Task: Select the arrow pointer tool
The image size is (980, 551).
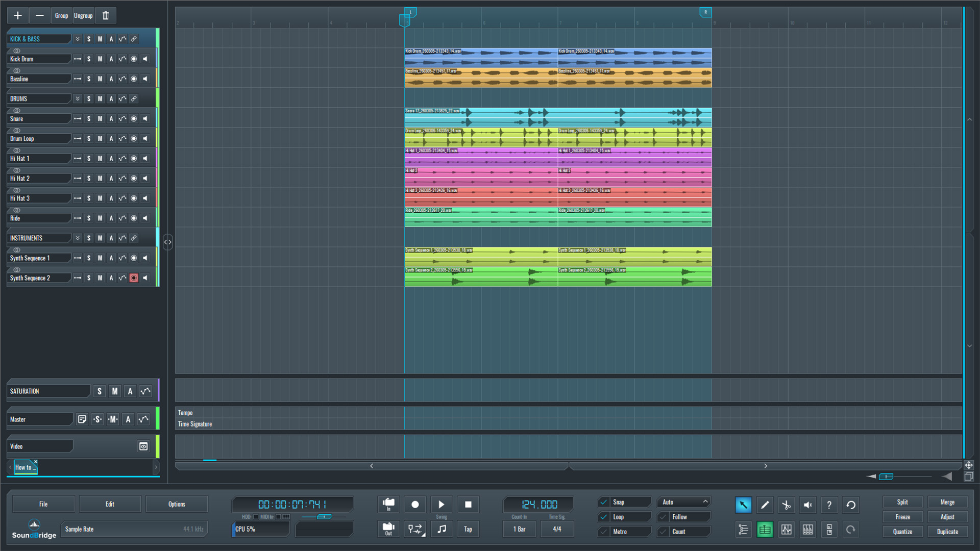Action: coord(743,505)
